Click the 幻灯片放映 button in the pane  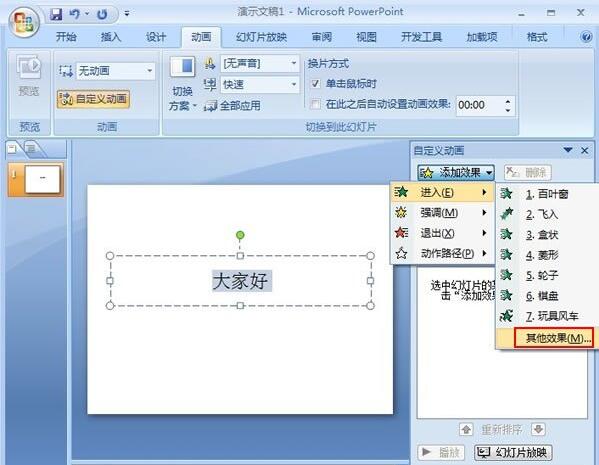tap(513, 453)
